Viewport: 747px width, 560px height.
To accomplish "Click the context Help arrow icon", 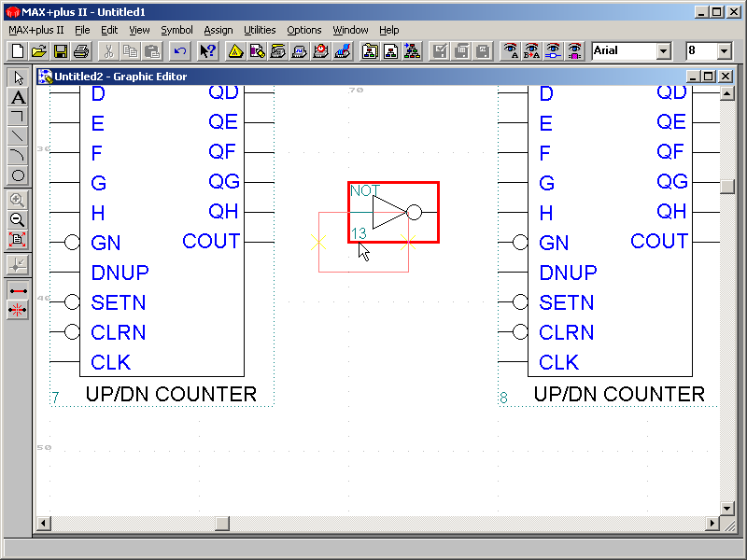I will click(x=207, y=51).
